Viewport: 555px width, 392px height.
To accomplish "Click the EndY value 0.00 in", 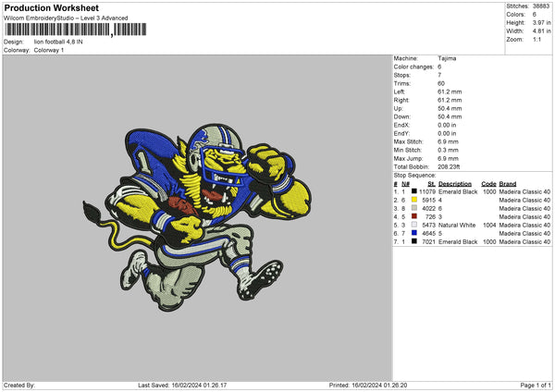I will (447, 133).
